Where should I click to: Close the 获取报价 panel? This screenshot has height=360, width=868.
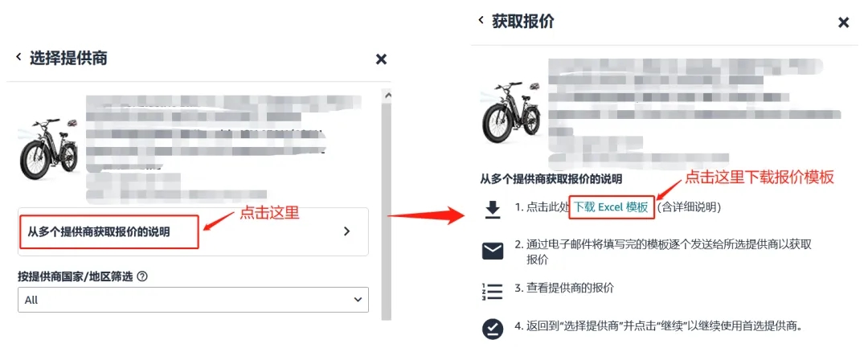click(843, 22)
